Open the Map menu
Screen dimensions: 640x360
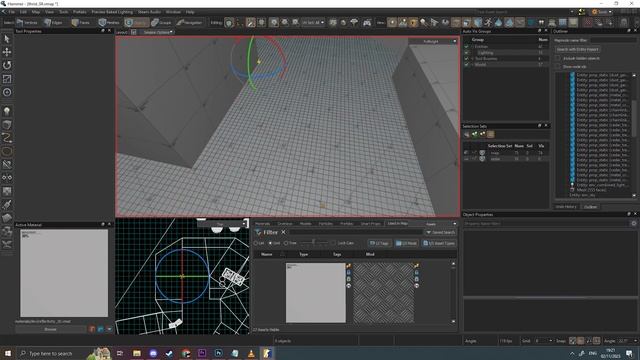point(36,12)
